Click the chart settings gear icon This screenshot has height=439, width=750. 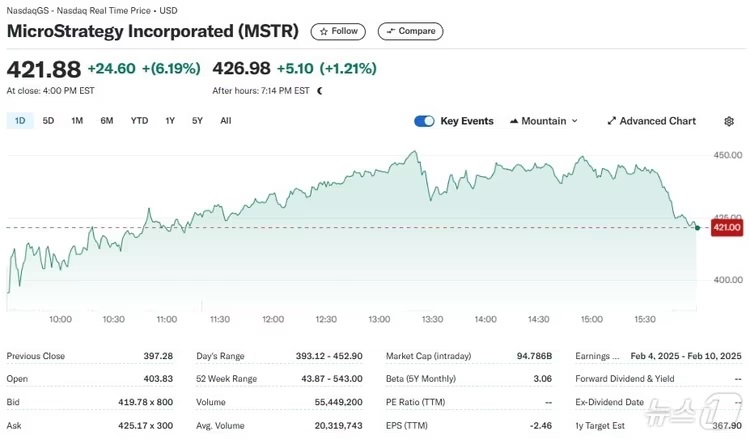(x=729, y=121)
